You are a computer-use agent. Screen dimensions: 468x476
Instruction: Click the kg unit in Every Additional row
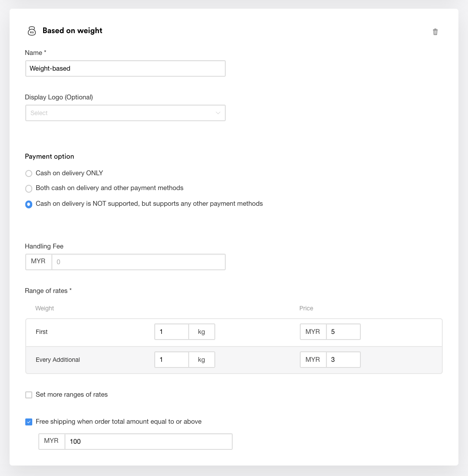coord(202,360)
